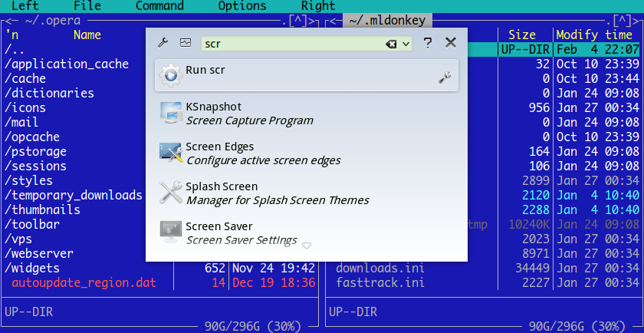Click the gear play icon for Run scr

pos(171,75)
